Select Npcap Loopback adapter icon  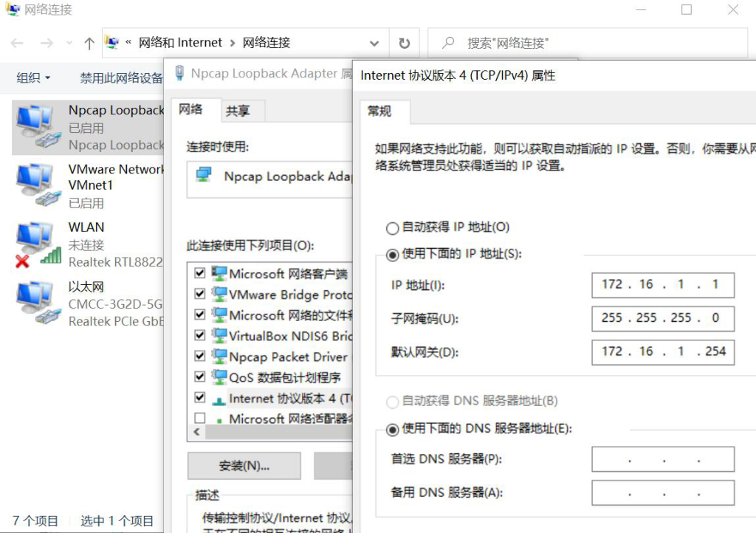(38, 127)
